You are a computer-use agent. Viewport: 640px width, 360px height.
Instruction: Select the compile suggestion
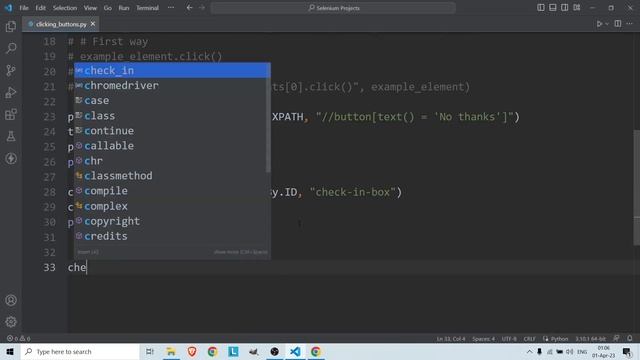click(170, 191)
